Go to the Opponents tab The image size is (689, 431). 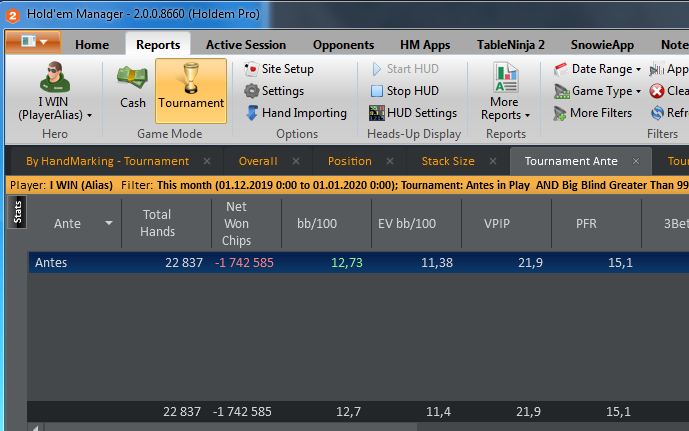pos(343,45)
